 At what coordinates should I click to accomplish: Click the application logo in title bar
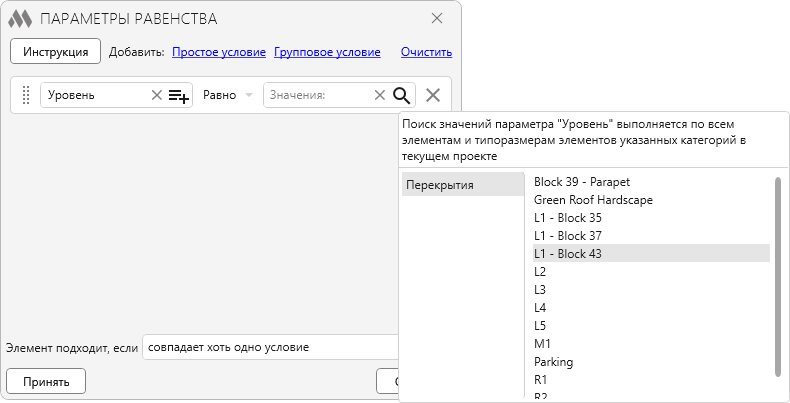pyautogui.click(x=20, y=19)
